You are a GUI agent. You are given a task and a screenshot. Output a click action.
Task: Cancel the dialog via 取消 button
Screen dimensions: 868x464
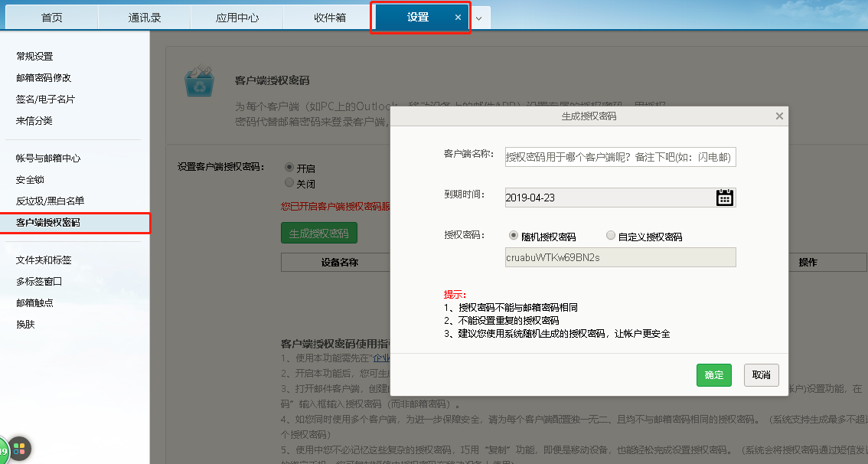point(761,375)
